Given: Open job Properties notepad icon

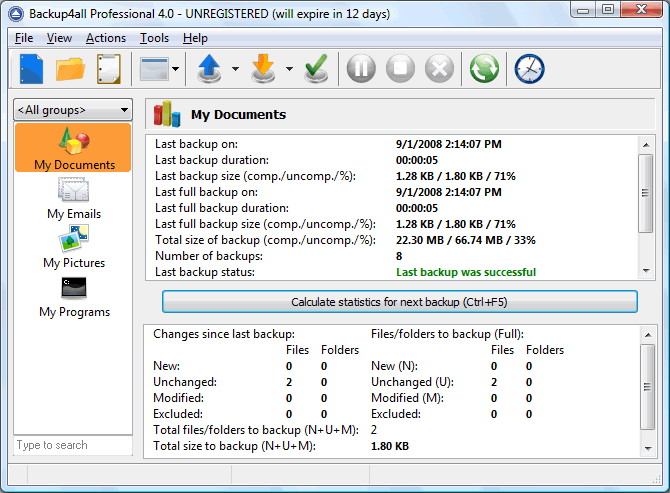Looking at the screenshot, I should [109, 69].
